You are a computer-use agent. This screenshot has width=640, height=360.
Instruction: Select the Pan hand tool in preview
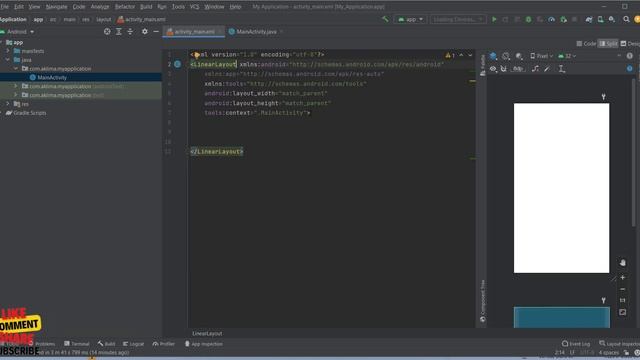point(622,262)
